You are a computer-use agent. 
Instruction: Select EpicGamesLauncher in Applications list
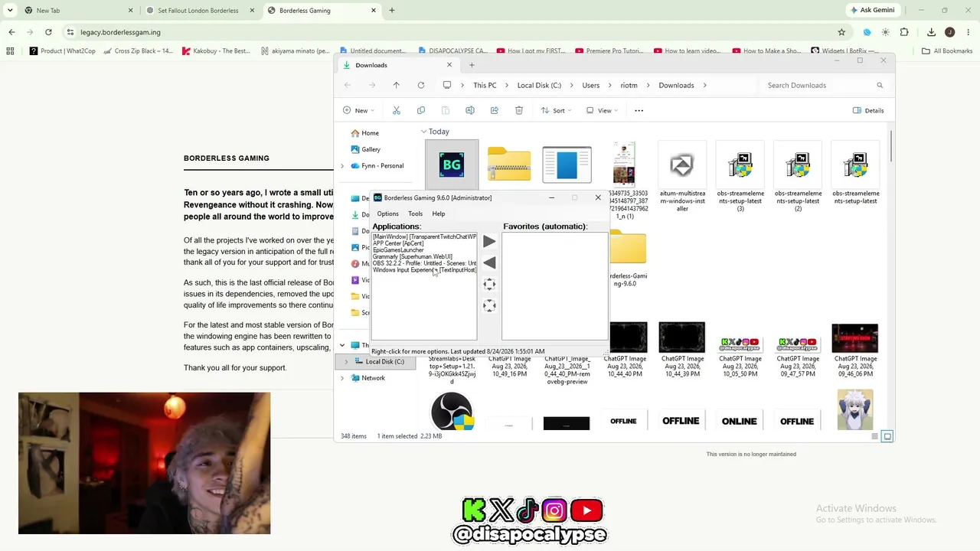(x=398, y=250)
